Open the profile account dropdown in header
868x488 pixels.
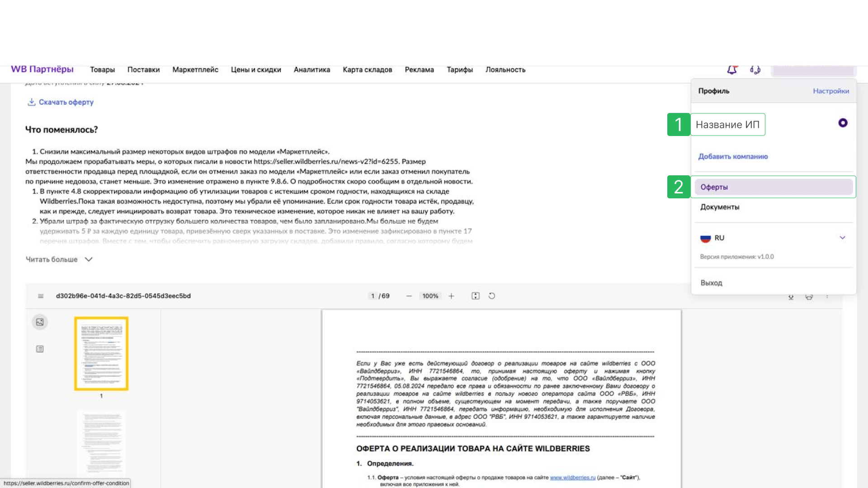click(x=813, y=70)
